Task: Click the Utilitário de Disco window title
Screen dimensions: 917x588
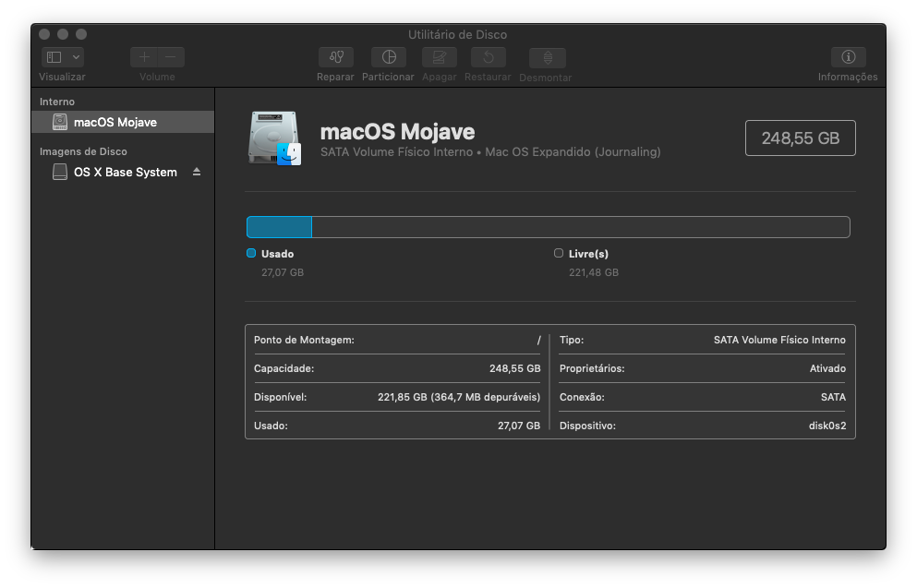Action: pyautogui.click(x=457, y=34)
